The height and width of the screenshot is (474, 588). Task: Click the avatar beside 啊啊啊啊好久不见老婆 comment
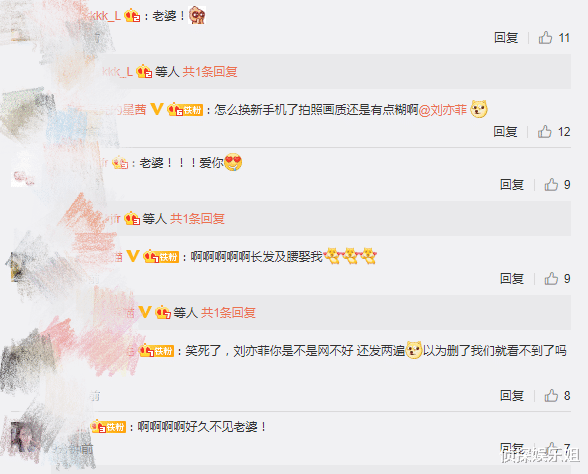[x=26, y=437]
